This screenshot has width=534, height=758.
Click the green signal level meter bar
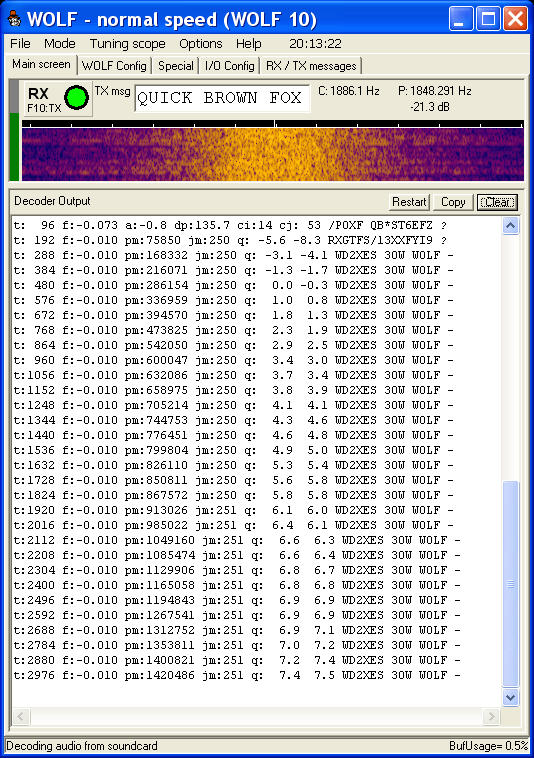pos(14,147)
